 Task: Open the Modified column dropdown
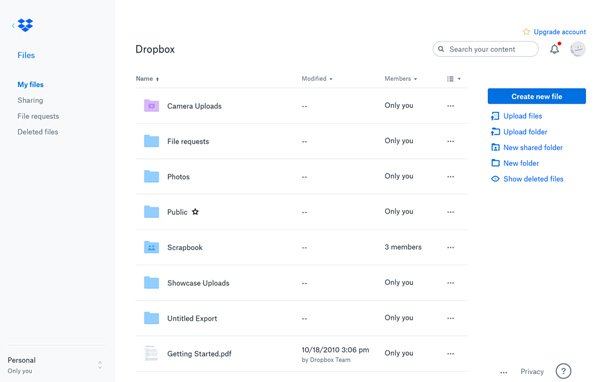[x=317, y=78]
